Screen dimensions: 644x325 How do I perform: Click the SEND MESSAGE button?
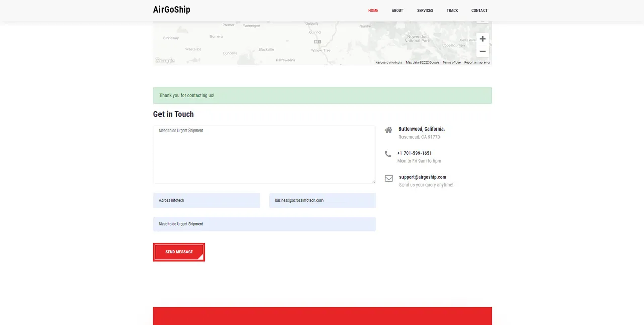179,252
